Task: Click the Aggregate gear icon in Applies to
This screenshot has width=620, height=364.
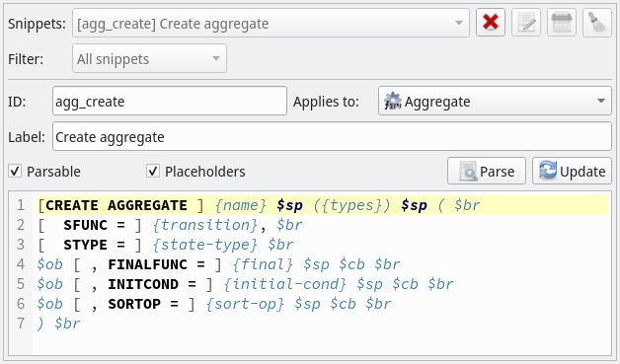Action: click(393, 102)
